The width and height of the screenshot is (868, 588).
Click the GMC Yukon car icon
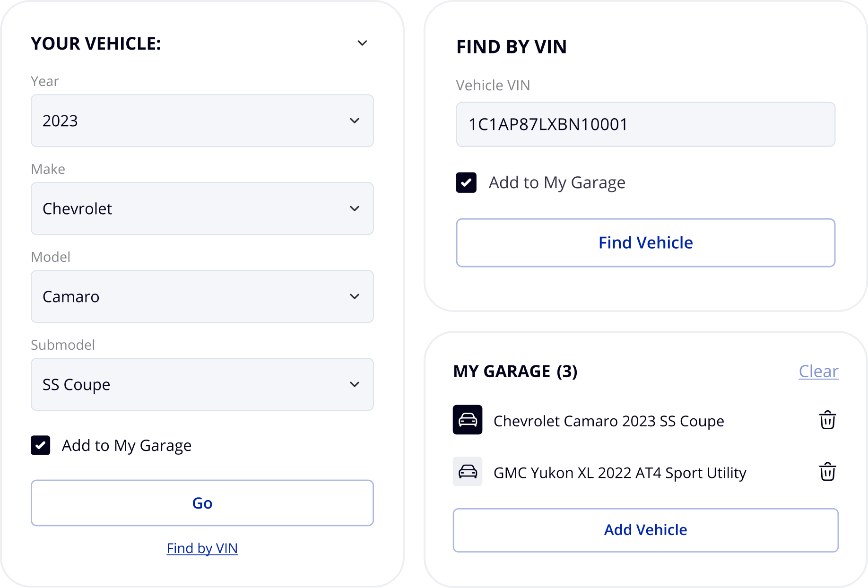click(x=468, y=472)
